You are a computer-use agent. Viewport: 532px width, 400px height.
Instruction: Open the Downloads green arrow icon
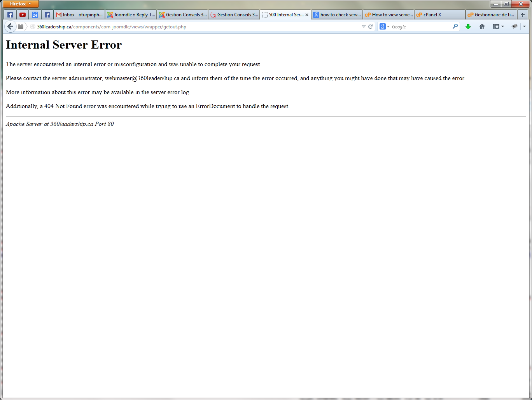468,26
